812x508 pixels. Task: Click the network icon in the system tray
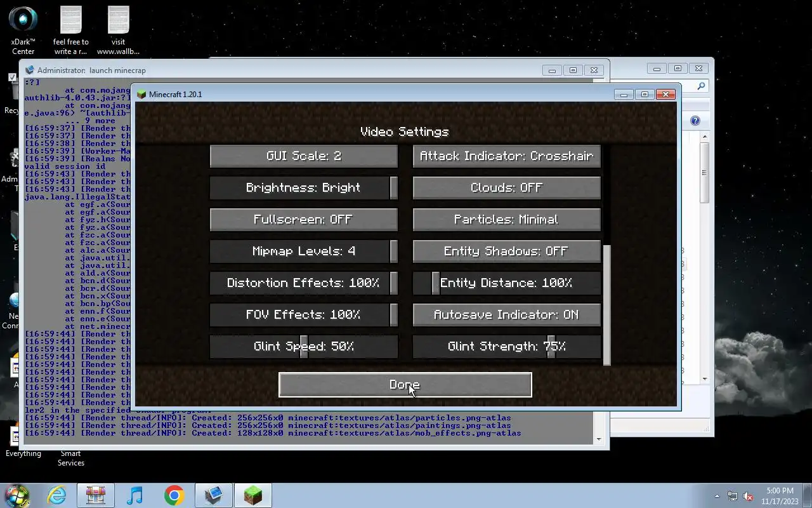coord(733,496)
